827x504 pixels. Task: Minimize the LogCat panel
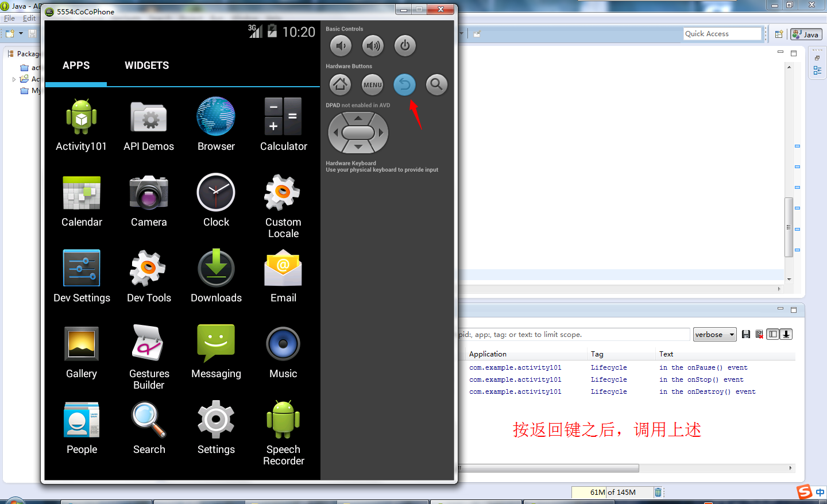tap(780, 309)
